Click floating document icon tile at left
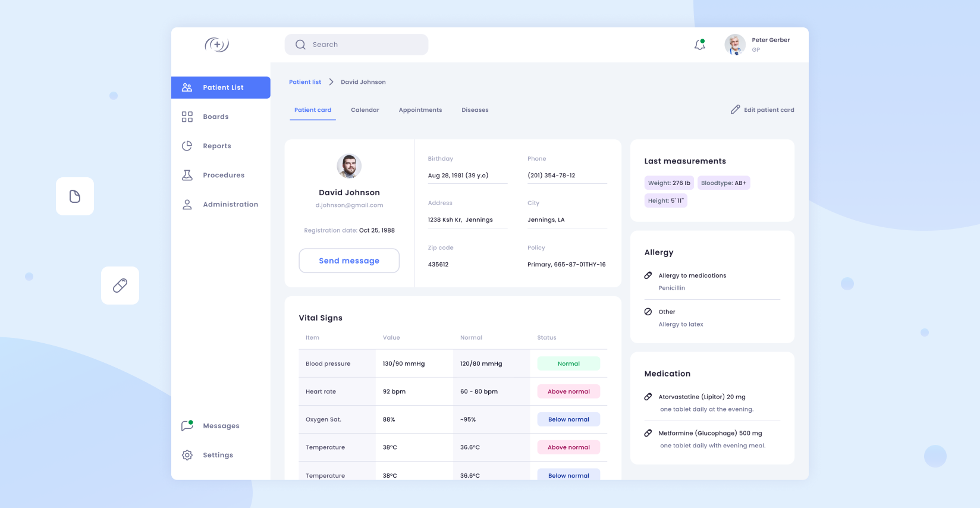 click(x=75, y=196)
